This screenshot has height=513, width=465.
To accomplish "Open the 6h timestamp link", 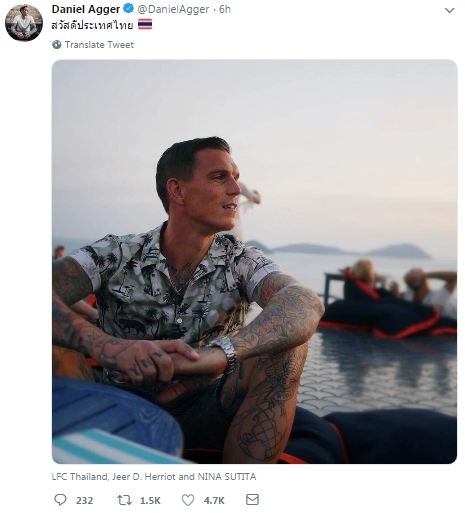I will coord(225,9).
